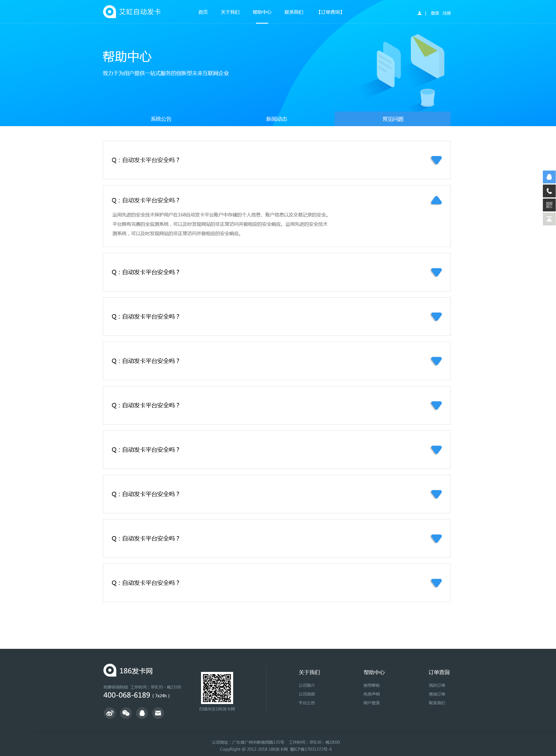Screen dimensions: 556x756
Task: Expand the third FAQ question arrow
Action: [436, 272]
